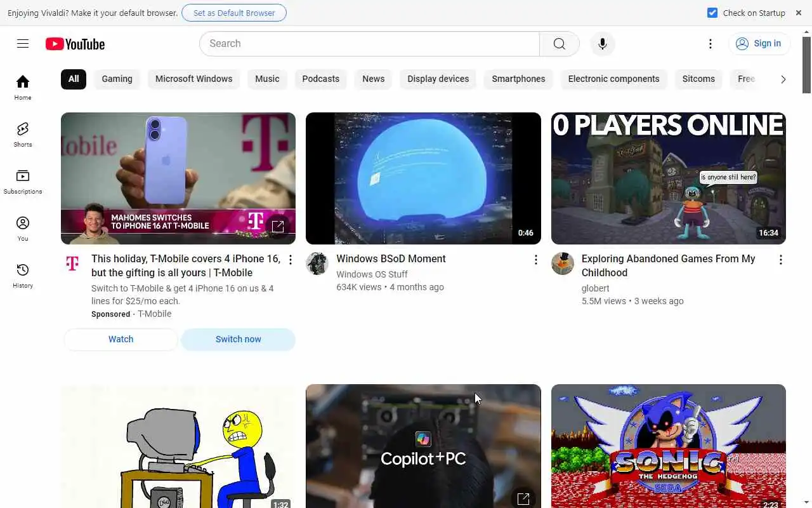Click external link icon on Copilot+PC thumbnail
Viewport: 812px width, 508px height.
point(523,498)
